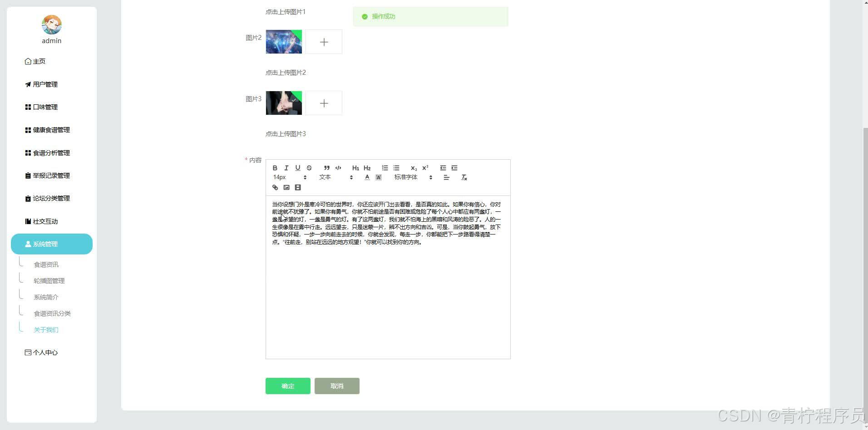
Task: Open the 用户管理 sidebar menu
Action: [44, 84]
